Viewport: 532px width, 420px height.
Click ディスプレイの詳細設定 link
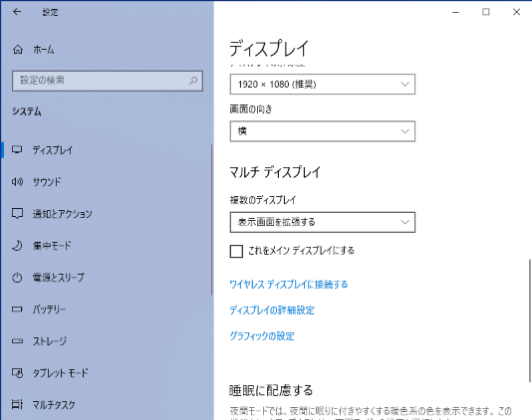[x=272, y=310]
